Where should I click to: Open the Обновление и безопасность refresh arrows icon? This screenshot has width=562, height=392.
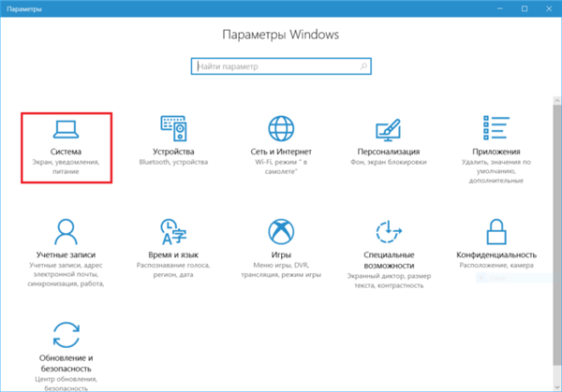pos(66,335)
